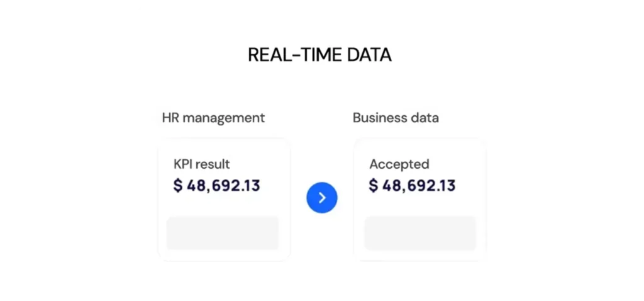Click the gray placeholder bar below Accepted amount
Image resolution: width=644 pixels, height=301 pixels.
click(x=420, y=233)
